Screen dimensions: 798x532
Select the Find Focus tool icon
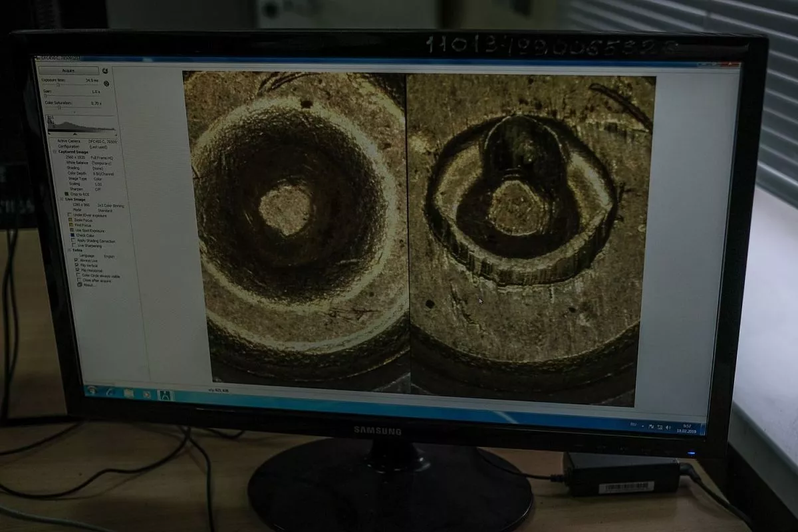(71, 225)
